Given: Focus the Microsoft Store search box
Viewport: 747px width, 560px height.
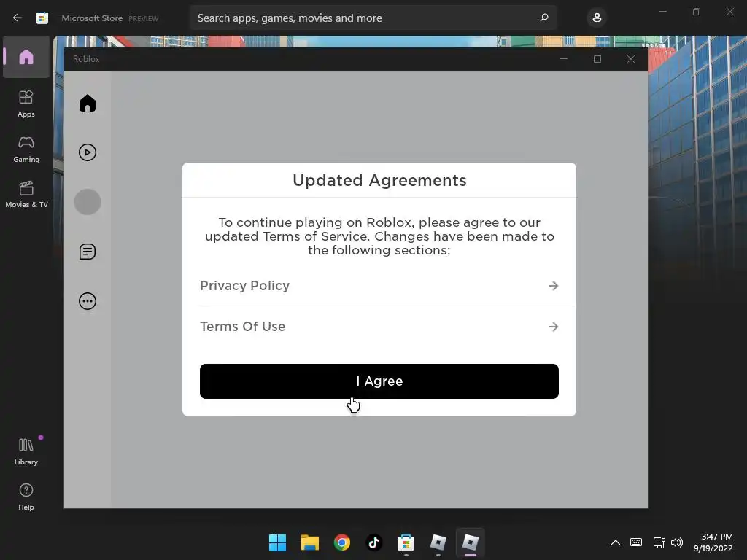Looking at the screenshot, I should (x=373, y=17).
